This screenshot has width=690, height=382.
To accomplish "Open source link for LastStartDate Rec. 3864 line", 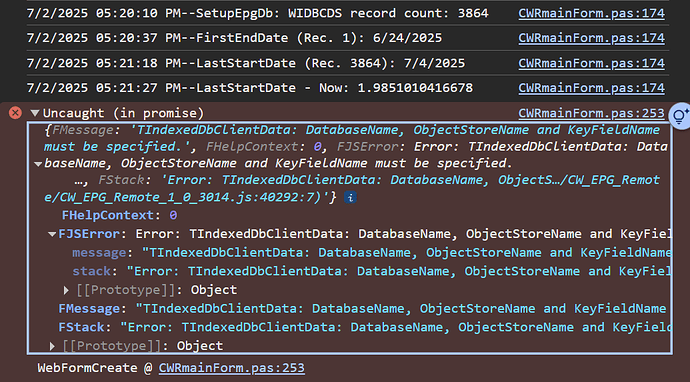I will tap(591, 63).
